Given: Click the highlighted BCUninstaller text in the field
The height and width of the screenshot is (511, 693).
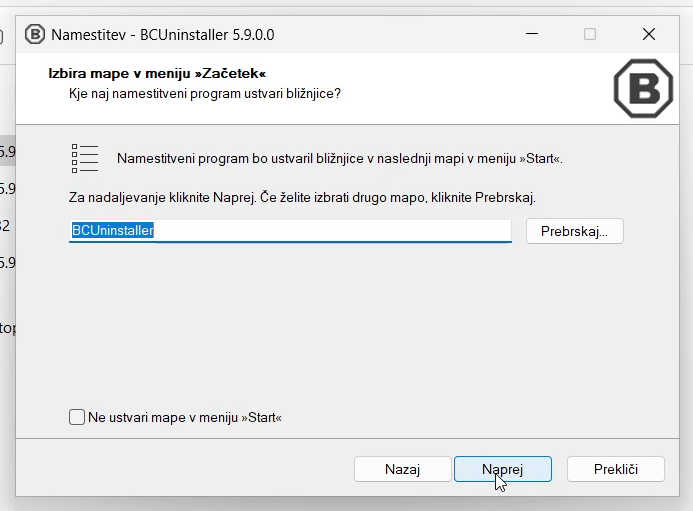Looking at the screenshot, I should coord(112,231).
